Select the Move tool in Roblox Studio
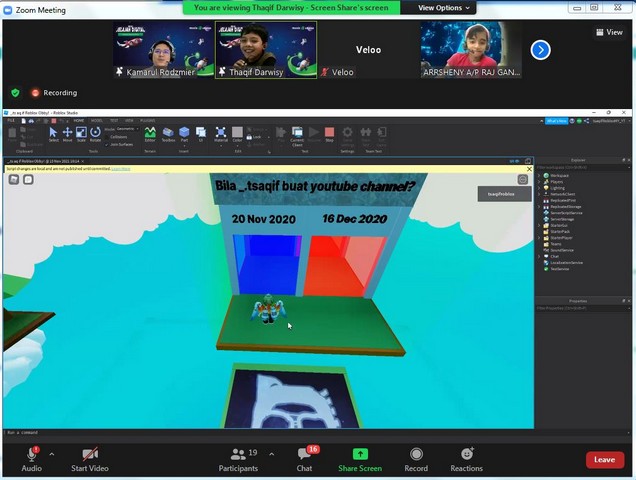Viewport: 636px width, 480px height. coord(68,134)
